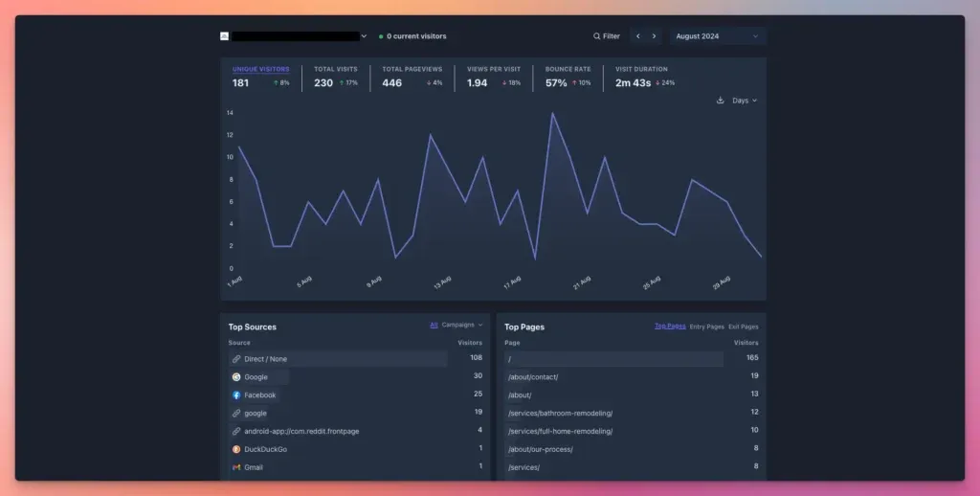980x496 pixels.
Task: Click the link icon beside Direct / None
Action: point(236,359)
